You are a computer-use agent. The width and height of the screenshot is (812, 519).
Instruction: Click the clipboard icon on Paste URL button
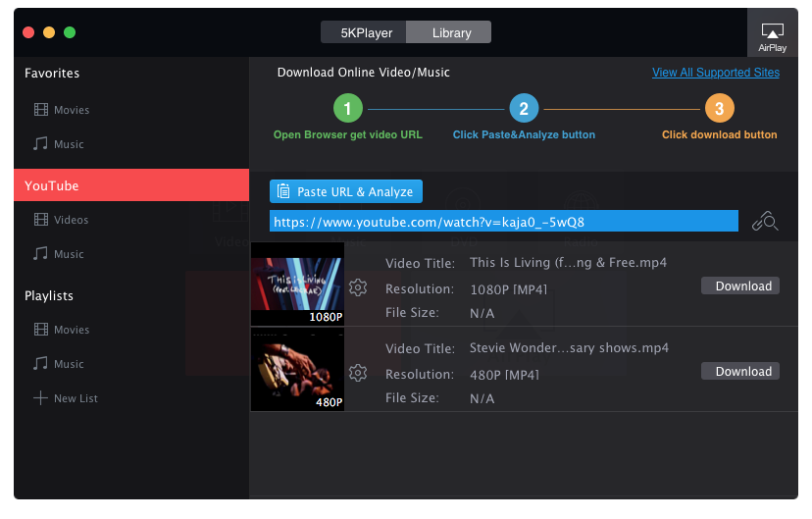click(283, 191)
